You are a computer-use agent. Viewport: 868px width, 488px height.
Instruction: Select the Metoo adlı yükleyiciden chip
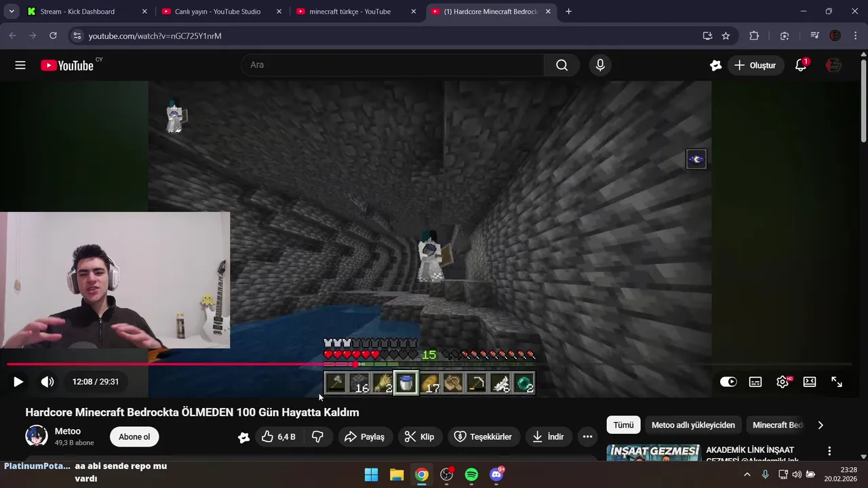(693, 425)
